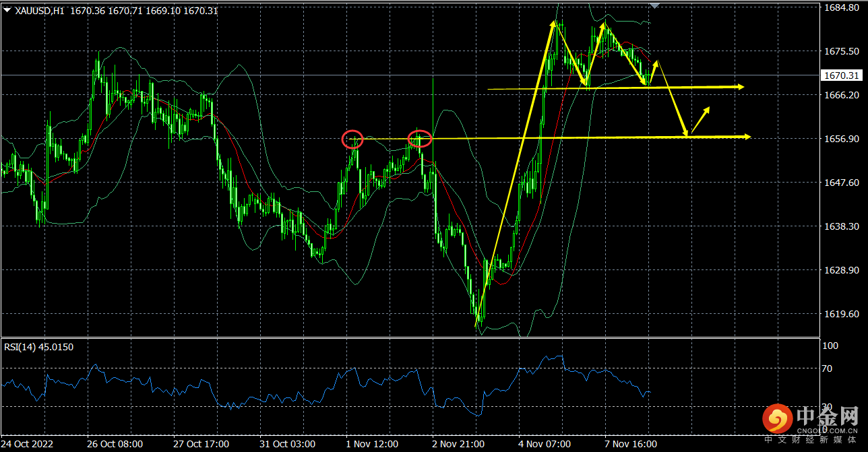Click the 7 Nov 16:00 time label
The image size is (868, 452).
coord(630,445)
